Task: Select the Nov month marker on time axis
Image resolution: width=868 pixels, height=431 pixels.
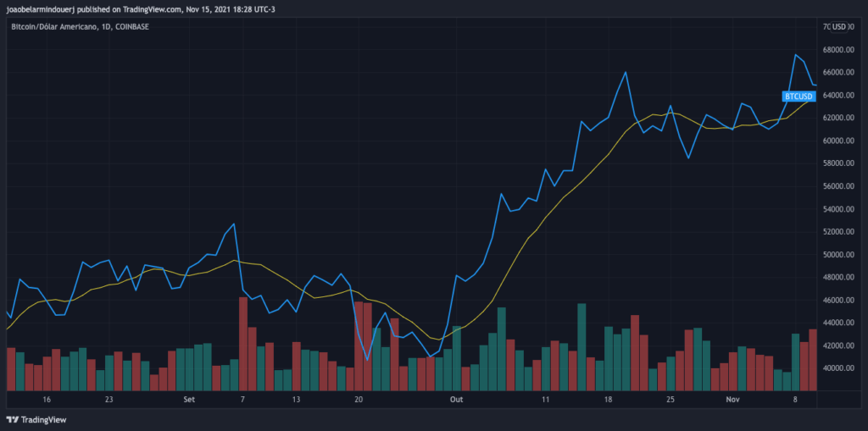Action: click(x=733, y=399)
